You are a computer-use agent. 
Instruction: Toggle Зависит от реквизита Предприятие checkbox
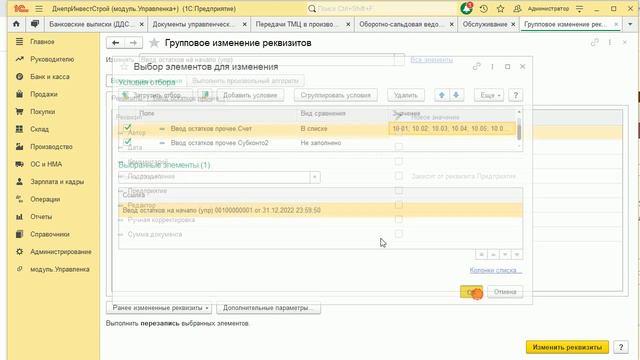coord(399,176)
